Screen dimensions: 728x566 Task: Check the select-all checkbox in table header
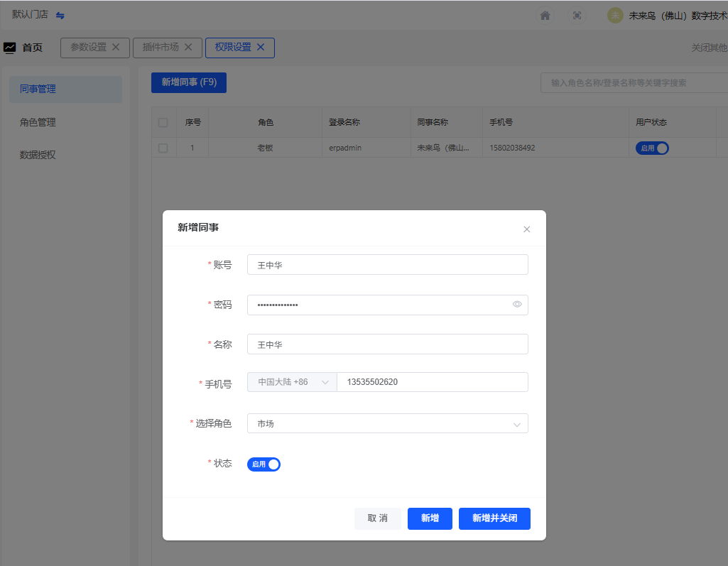pyautogui.click(x=163, y=122)
